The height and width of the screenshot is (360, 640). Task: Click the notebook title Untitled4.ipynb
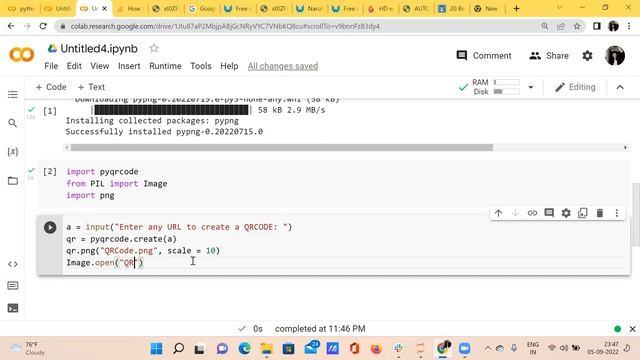click(99, 49)
